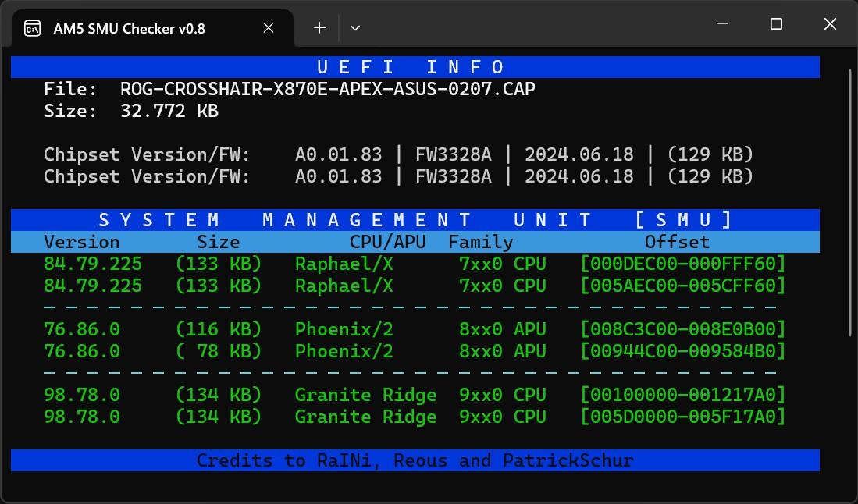Screen dimensions: 858x504
Task: Click the CPU/APU Family column header
Action: 431,242
